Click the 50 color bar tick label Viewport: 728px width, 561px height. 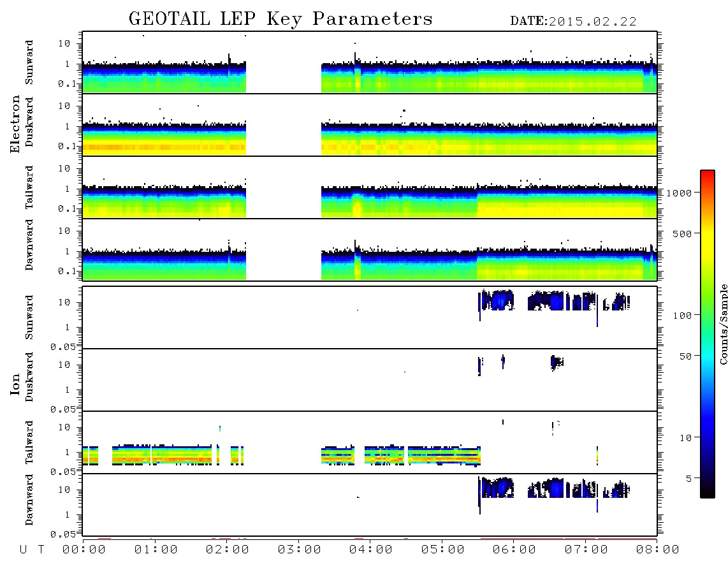tap(685, 356)
